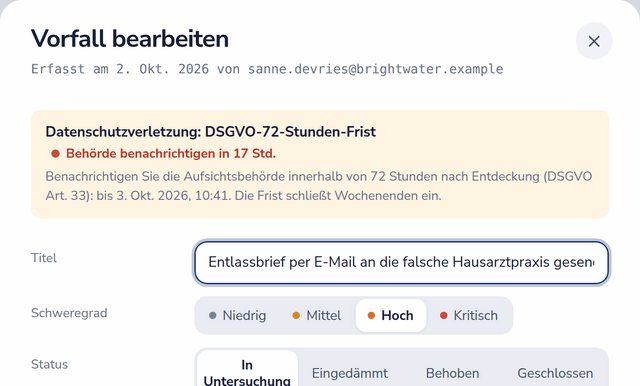Set status to Eingedämmt

(350, 373)
